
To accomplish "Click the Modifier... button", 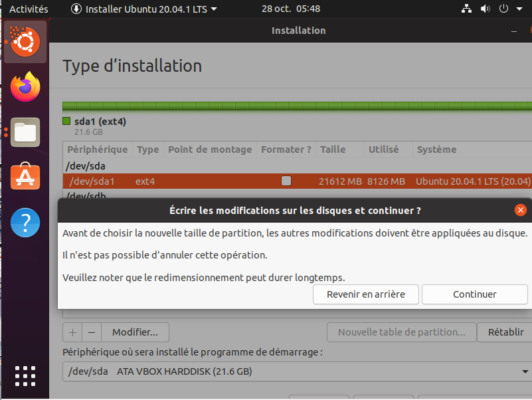I will 135,332.
